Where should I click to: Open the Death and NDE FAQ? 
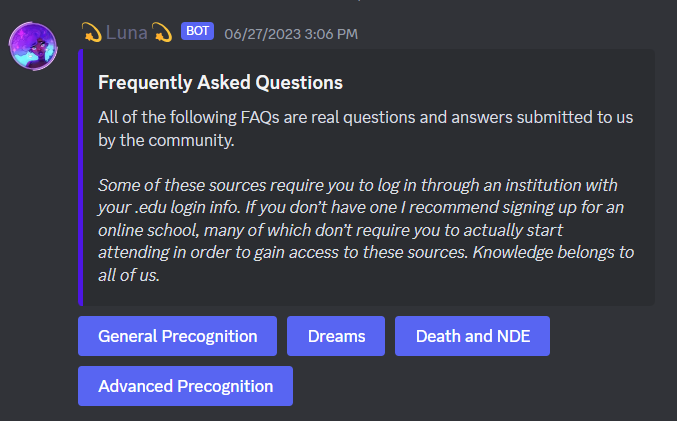[x=472, y=336]
